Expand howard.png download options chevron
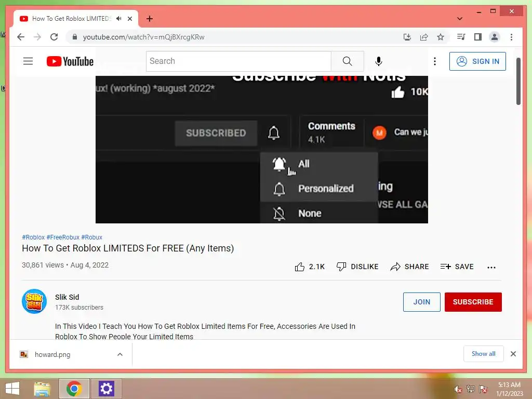Viewport: 532px width, 399px height. [x=120, y=354]
